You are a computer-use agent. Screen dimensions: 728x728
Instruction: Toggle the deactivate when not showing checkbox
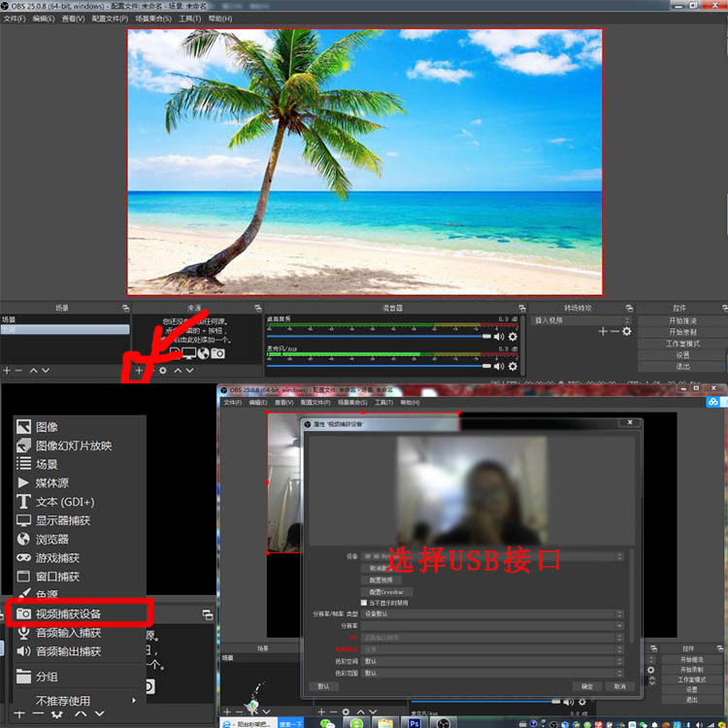pyautogui.click(x=364, y=603)
